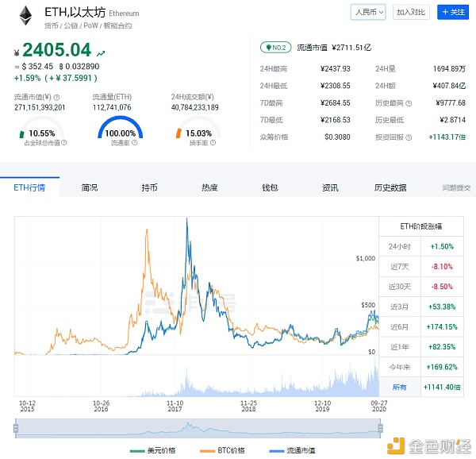This screenshot has width=476, height=459.
Task: Click the NO.2 rank badge
Action: coord(275,48)
